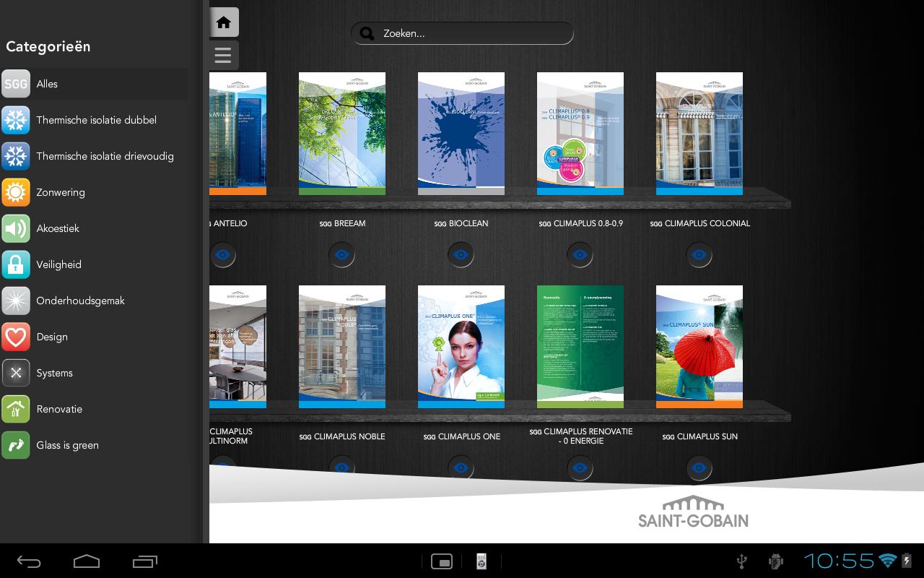Click the Veiligheid padlock icon
Screen dimensions: 924x578
16,264
